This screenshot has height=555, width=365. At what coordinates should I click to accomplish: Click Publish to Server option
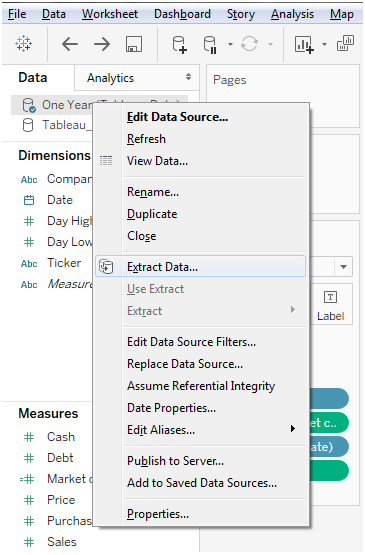point(176,461)
